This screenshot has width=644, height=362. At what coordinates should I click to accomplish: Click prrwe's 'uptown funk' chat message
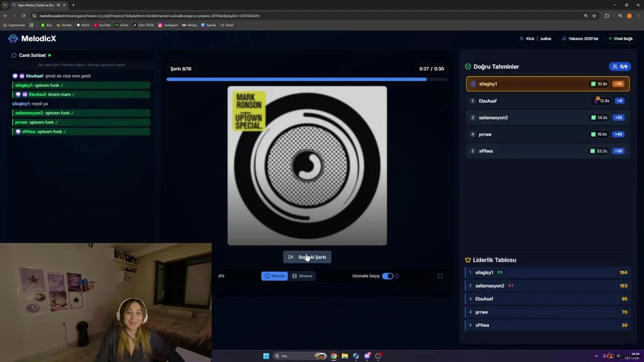pyautogui.click(x=82, y=122)
